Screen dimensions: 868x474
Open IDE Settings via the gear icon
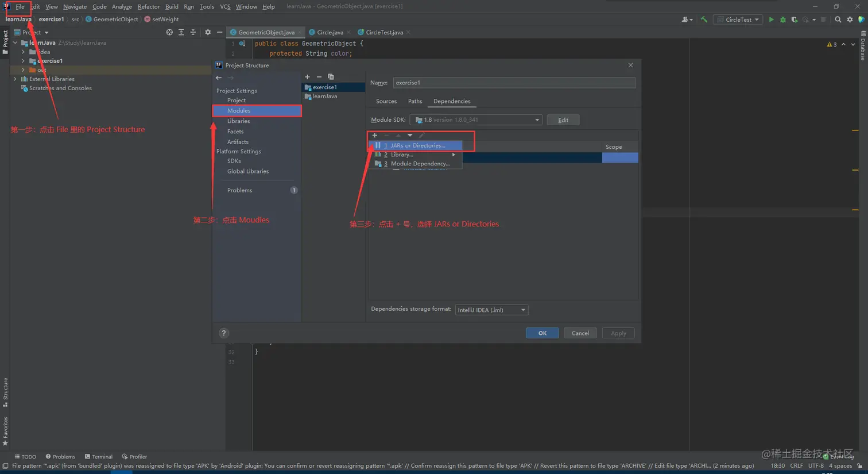[x=850, y=19]
